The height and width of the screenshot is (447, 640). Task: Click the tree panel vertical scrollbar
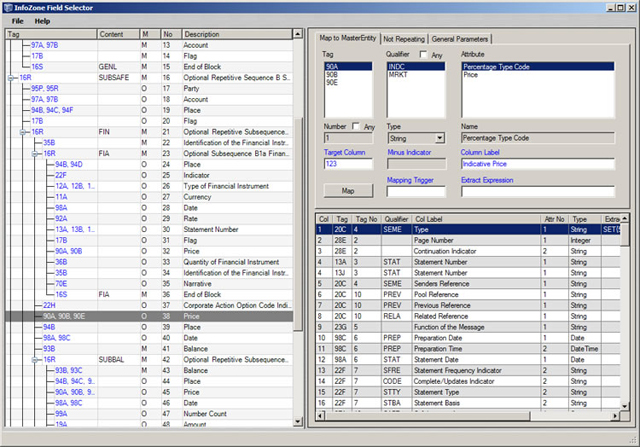click(299, 220)
